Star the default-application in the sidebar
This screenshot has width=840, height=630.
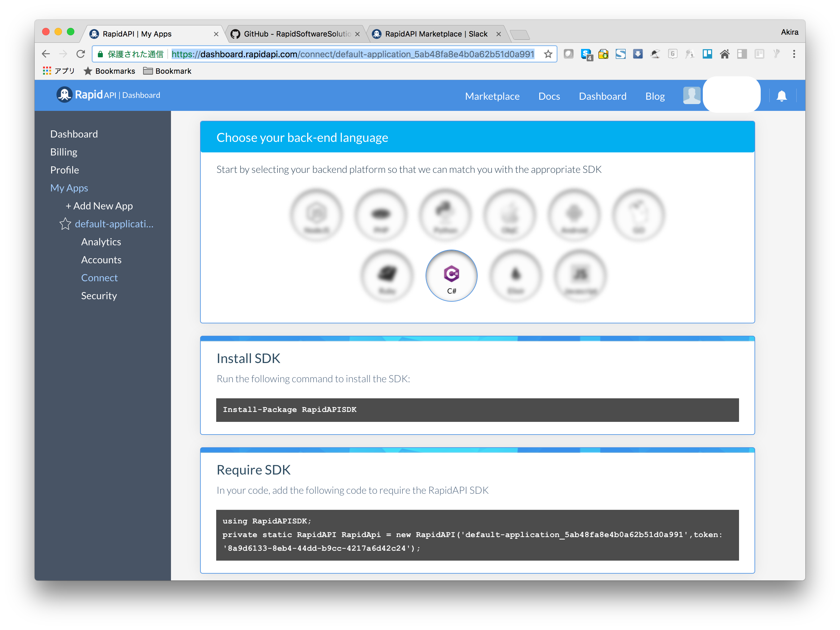click(x=65, y=224)
